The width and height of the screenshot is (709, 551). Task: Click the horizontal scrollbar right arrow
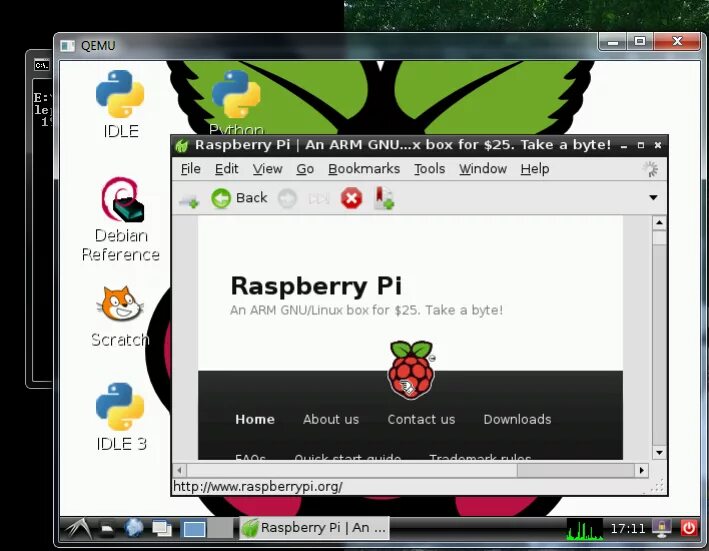[x=642, y=470]
